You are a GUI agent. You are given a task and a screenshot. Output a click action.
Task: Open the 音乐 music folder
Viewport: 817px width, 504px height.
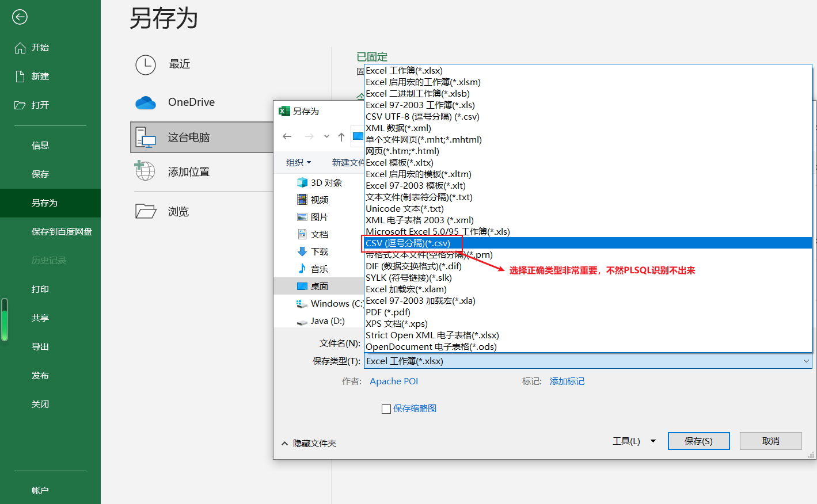point(320,269)
